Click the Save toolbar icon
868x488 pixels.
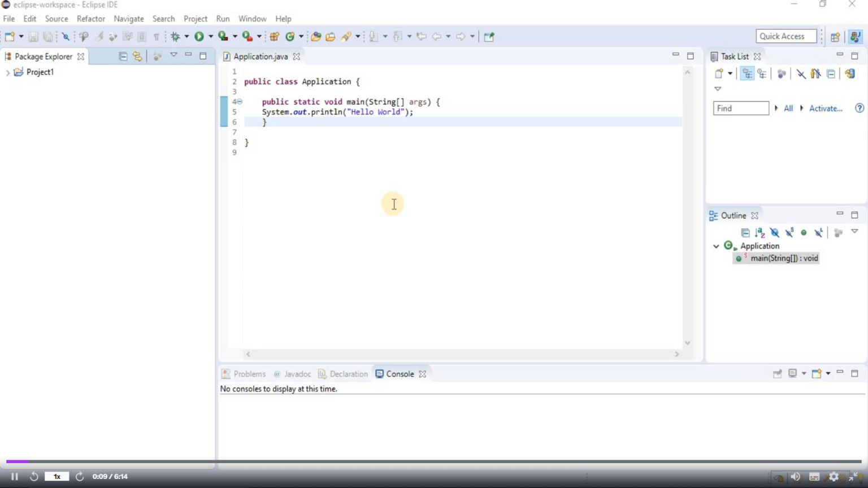[33, 37]
